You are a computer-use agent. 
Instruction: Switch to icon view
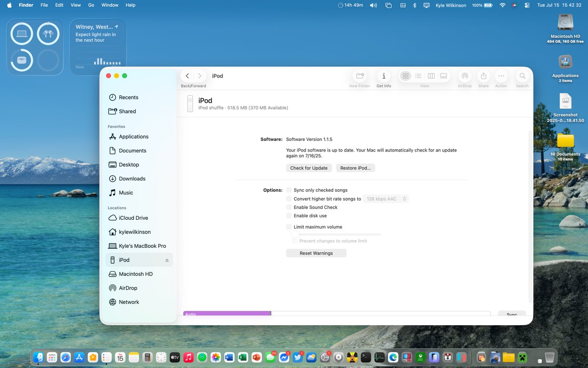[406, 76]
